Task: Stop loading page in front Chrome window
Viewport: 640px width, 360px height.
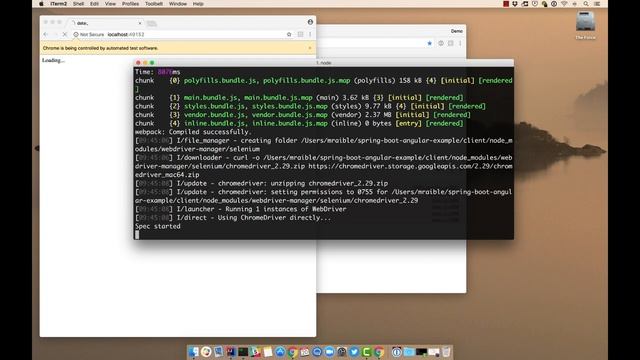Action: (64, 34)
